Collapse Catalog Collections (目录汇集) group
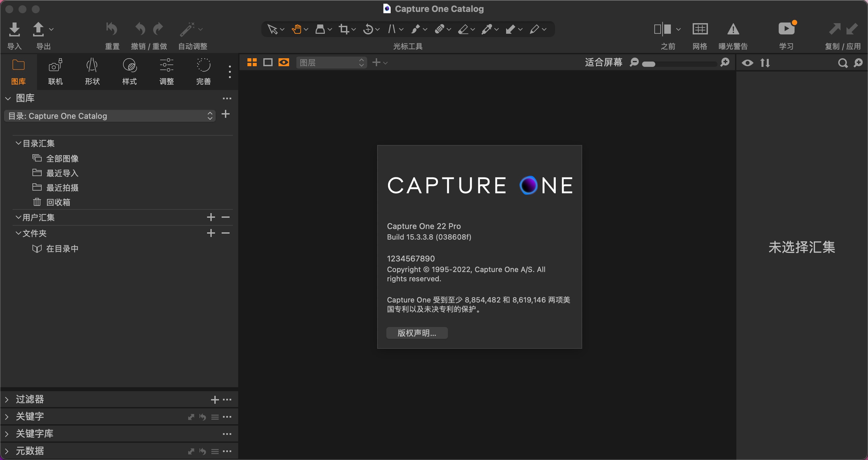The height and width of the screenshot is (460, 868). (x=19, y=143)
